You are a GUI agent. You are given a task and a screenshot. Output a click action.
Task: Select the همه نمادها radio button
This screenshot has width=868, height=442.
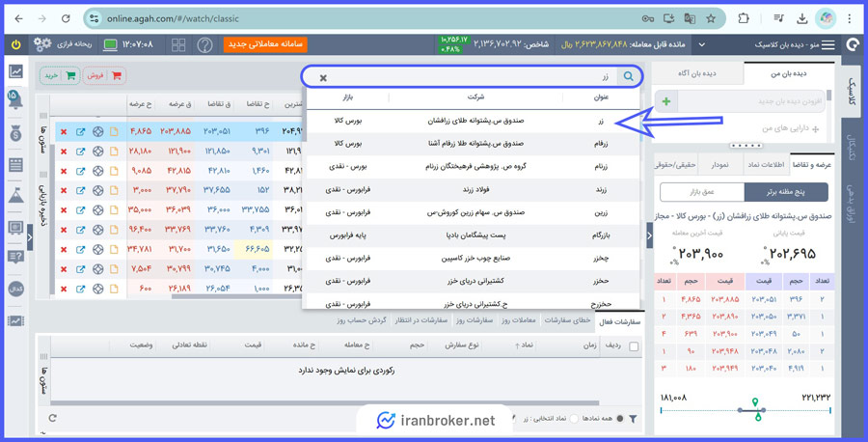620,419
